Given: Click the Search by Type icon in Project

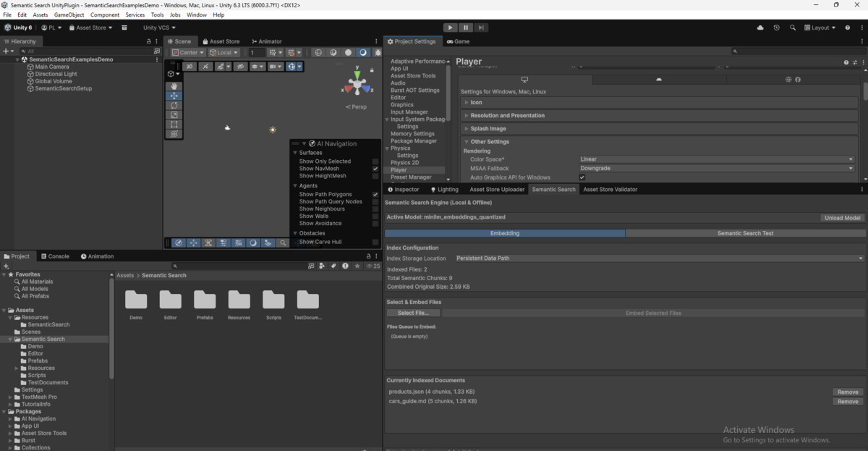Looking at the screenshot, I should coord(322,266).
